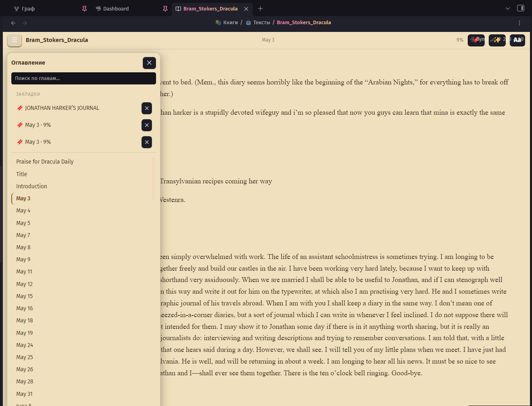
Task: Select the May 15 chapter
Action: (x=24, y=296)
